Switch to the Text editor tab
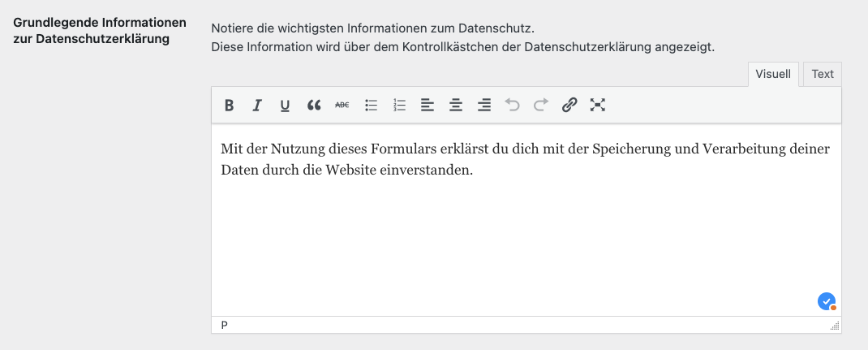Screen dimensions: 868x350 pyautogui.click(x=823, y=74)
